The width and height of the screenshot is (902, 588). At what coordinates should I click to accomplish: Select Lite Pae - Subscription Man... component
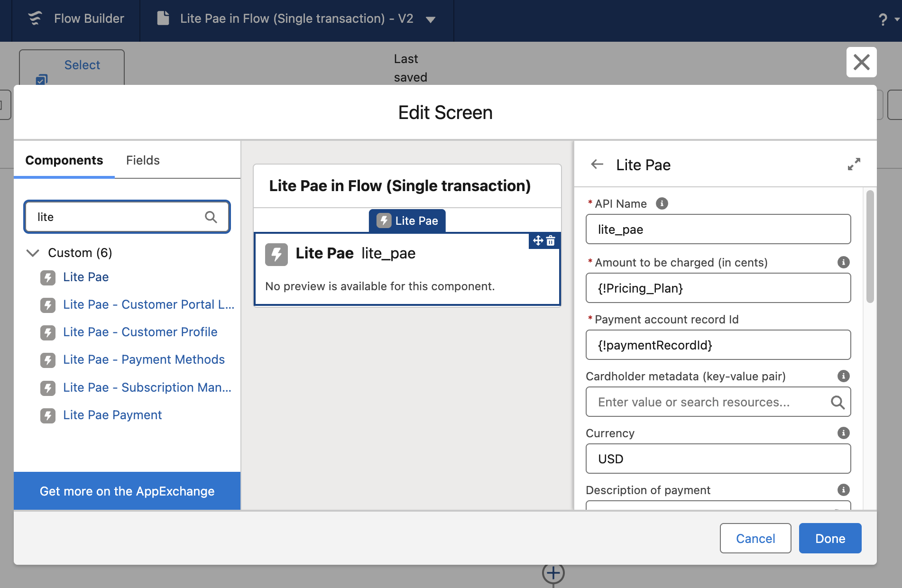pos(147,387)
